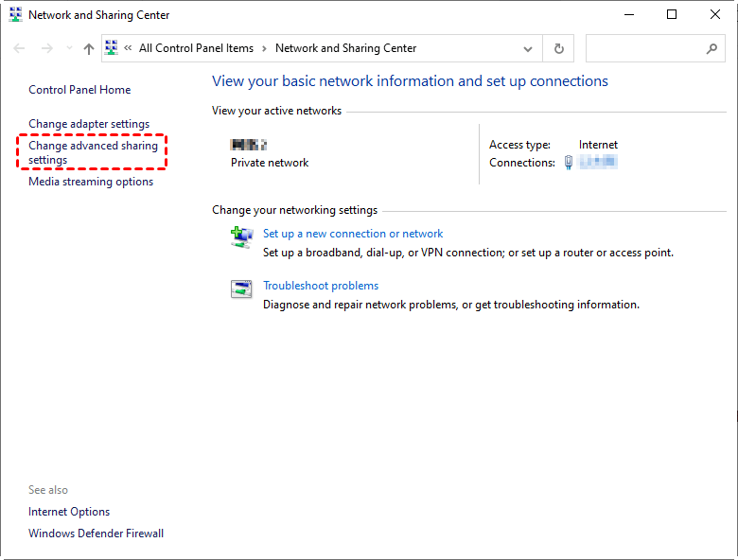Open Windows Defender Firewall link

96,534
